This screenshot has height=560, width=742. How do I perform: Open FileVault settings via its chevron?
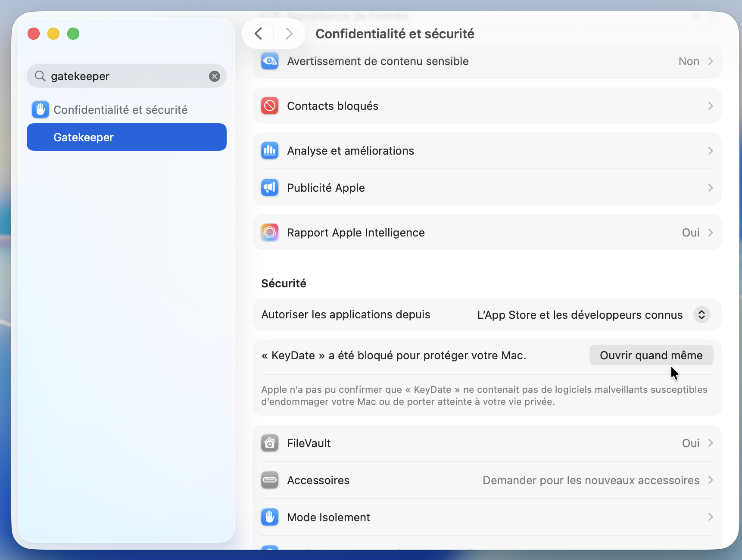coord(711,443)
